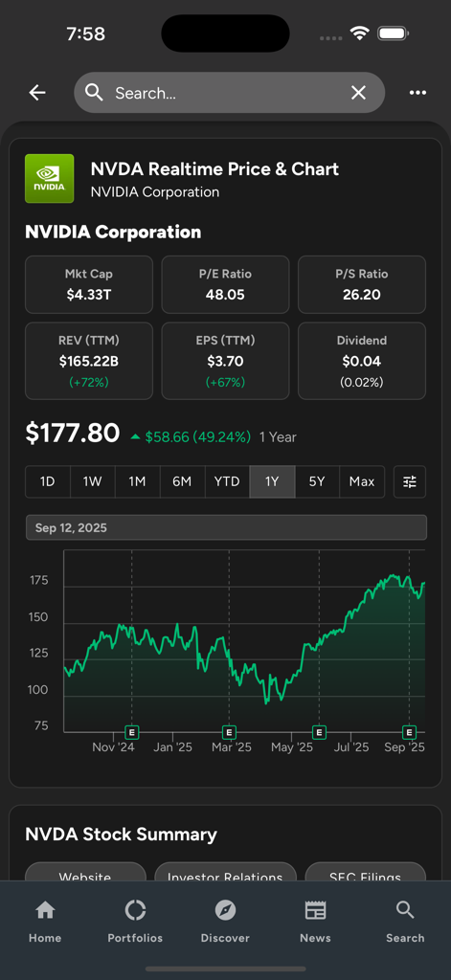Viewport: 451px width, 980px height.
Task: Open chart settings sliders icon
Action: [x=410, y=482]
